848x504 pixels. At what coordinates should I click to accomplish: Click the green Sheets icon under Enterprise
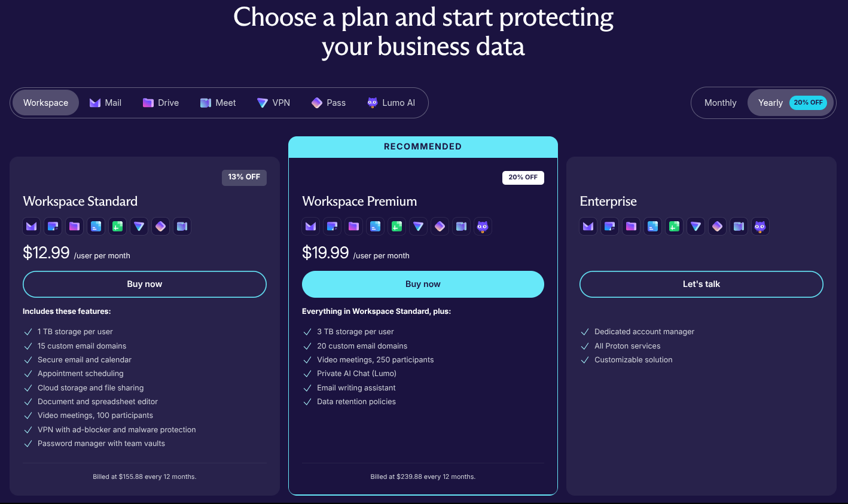(674, 226)
